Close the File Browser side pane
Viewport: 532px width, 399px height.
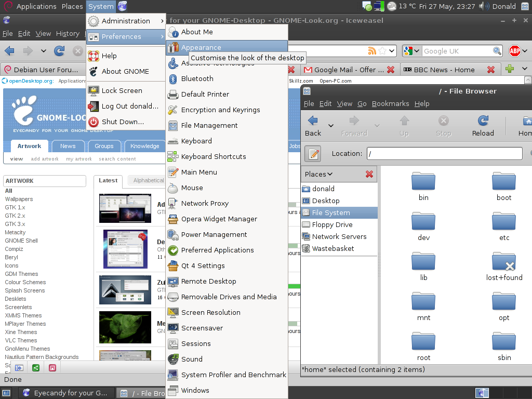pyautogui.click(x=369, y=175)
